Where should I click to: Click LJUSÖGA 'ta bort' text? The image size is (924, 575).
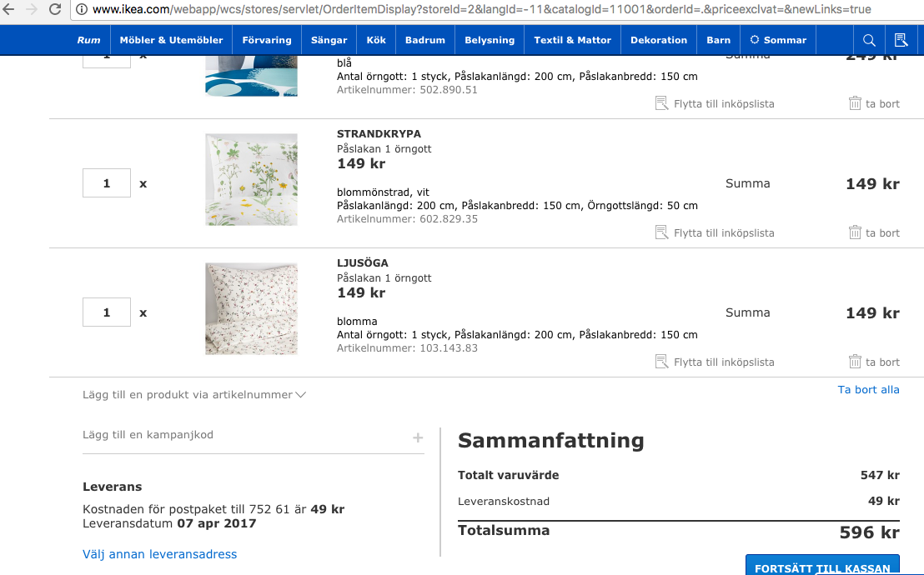[883, 362]
